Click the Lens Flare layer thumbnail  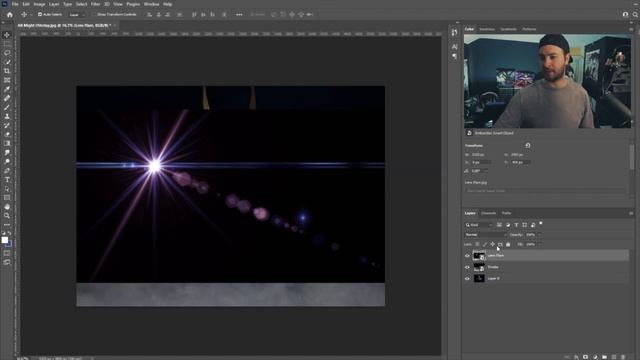(479, 256)
